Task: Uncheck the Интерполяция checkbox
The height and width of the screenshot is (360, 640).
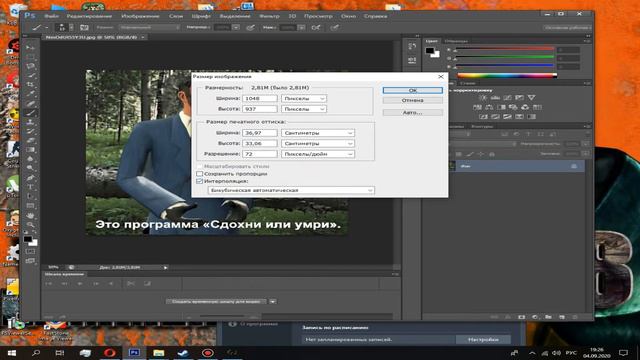Action: pyautogui.click(x=200, y=181)
